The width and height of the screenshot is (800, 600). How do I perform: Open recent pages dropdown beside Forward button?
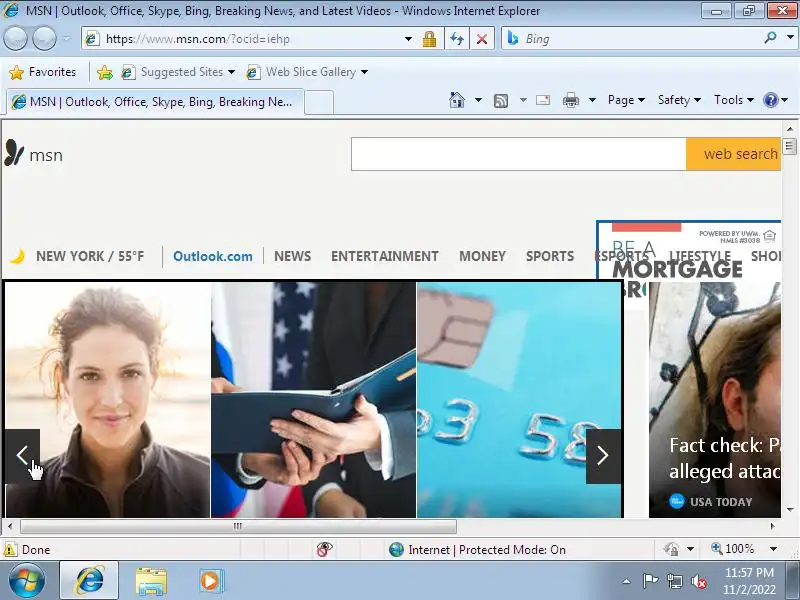point(67,38)
